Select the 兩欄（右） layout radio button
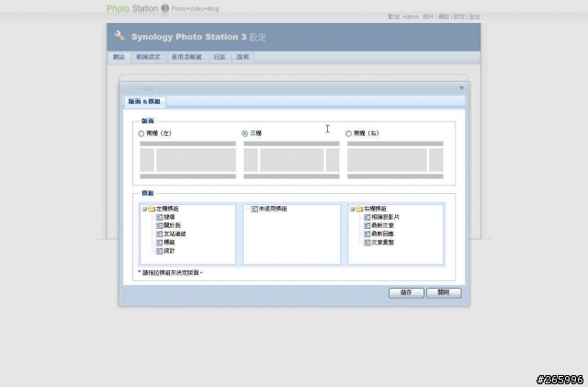Screen dimensions: 588x387 coord(349,133)
